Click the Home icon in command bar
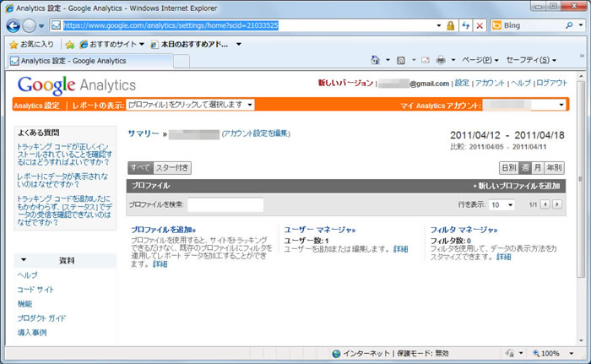591x364 pixels. [376, 60]
